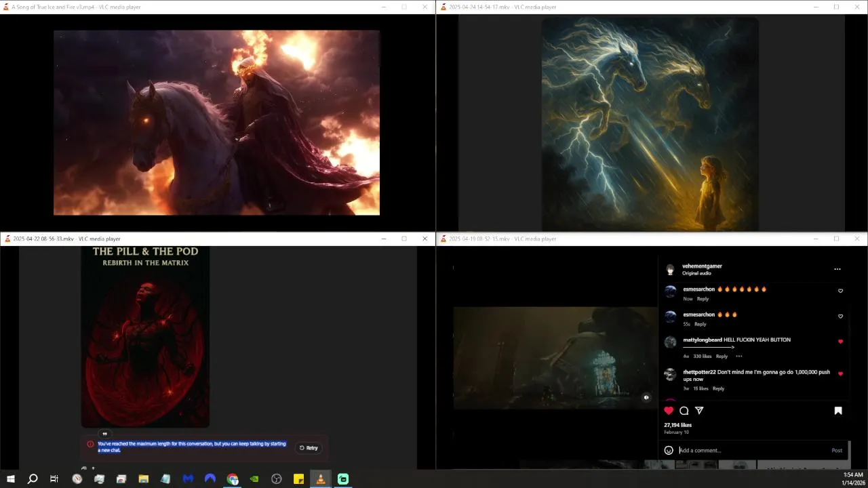Toggle the bookmark save icon
Image resolution: width=868 pixels, height=488 pixels.
tap(838, 411)
